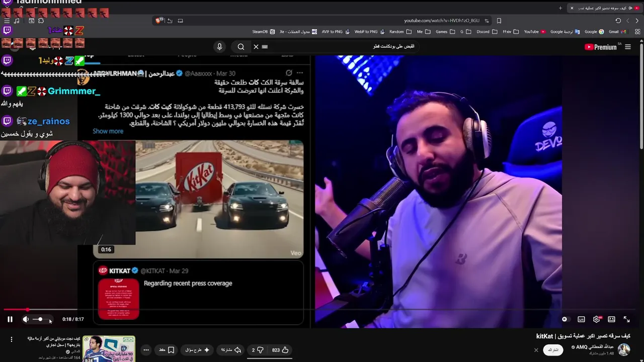Dislike the video showing 2 dislikes
Screen dimensions: 644x362
click(x=258, y=350)
